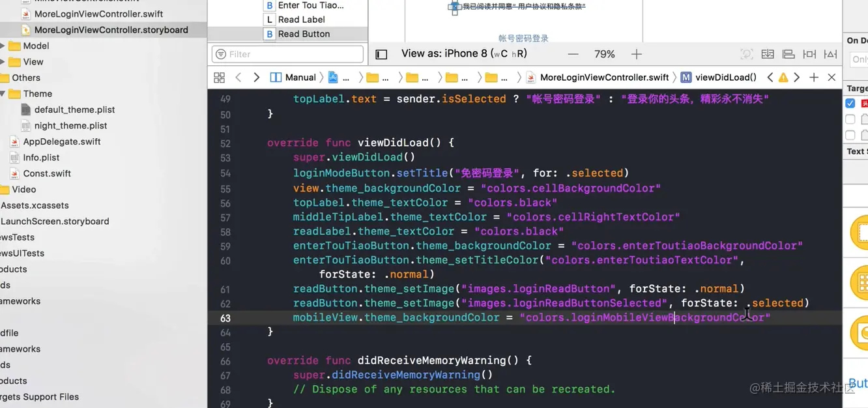Zoom out the storyboard canvas
Viewport: 868px width, 408px height.
573,54
